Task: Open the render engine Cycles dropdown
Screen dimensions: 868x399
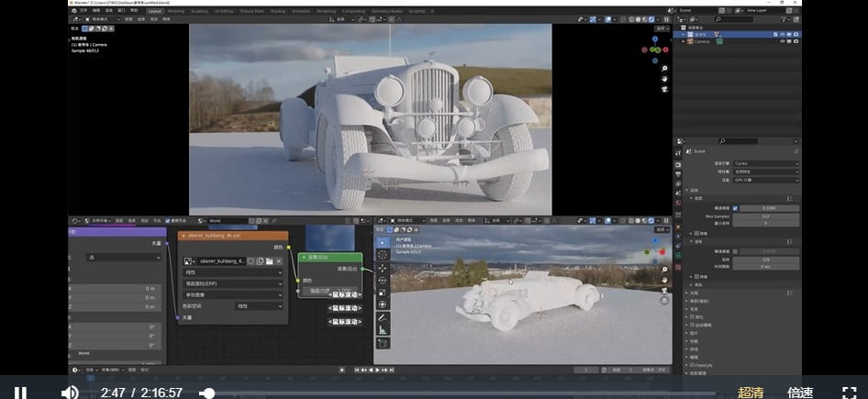Action: click(x=766, y=164)
